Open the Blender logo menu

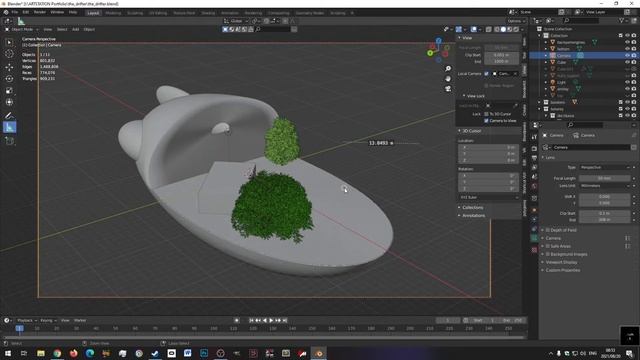pyautogui.click(x=6, y=12)
